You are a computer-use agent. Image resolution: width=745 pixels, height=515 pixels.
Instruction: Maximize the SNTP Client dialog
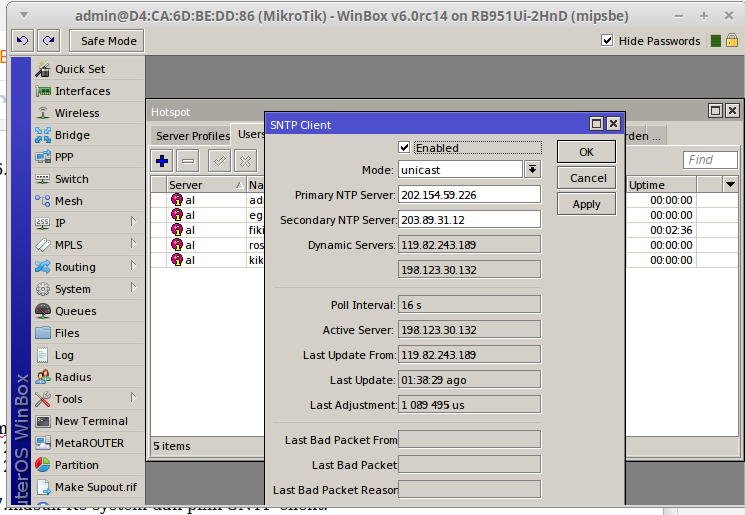pyautogui.click(x=596, y=124)
